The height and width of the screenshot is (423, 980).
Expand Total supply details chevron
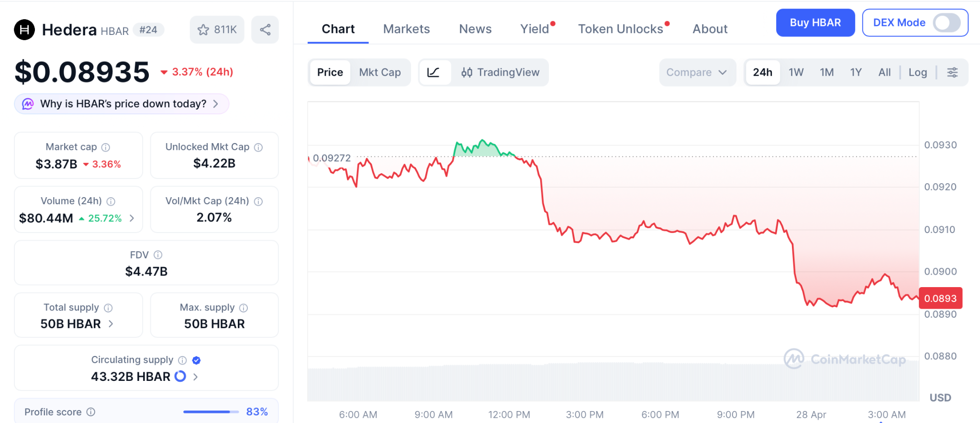coord(111,324)
